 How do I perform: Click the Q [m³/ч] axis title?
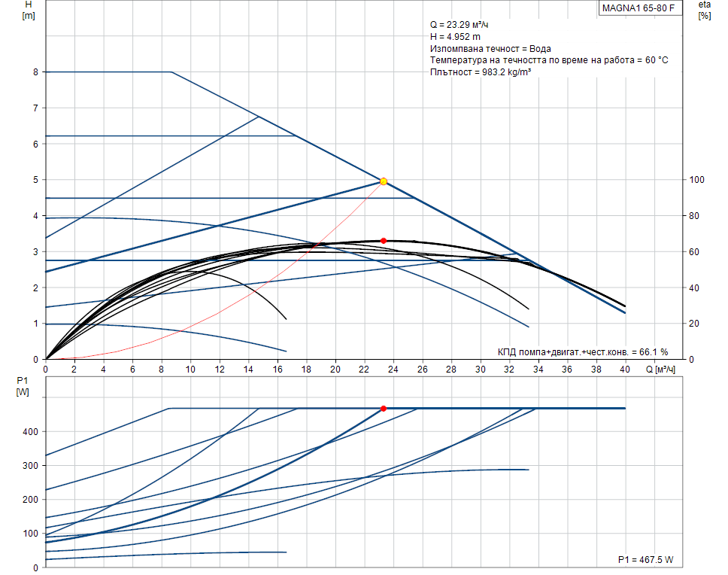click(x=660, y=370)
